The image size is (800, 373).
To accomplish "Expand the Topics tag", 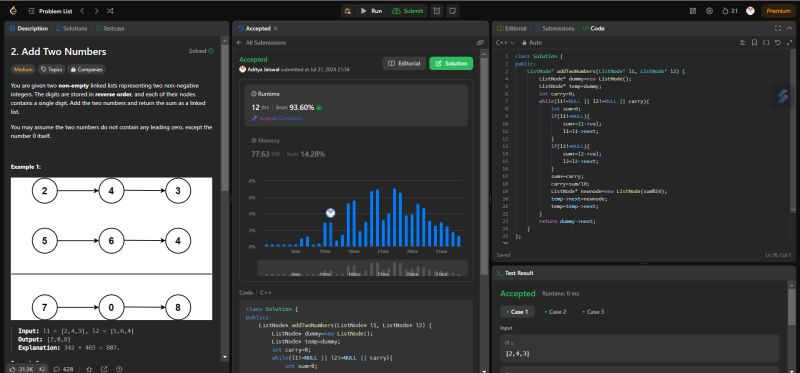I will click(x=52, y=69).
